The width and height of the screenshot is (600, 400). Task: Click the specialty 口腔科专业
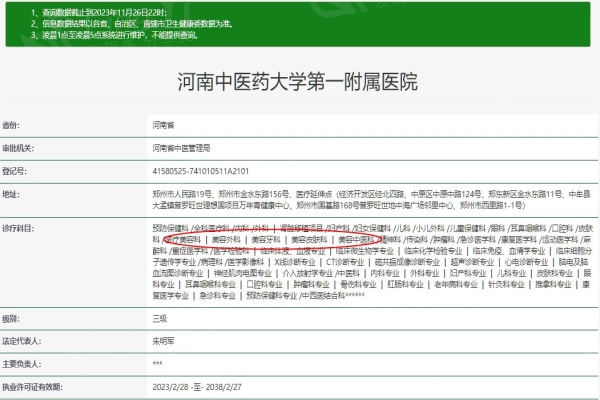click(x=264, y=284)
